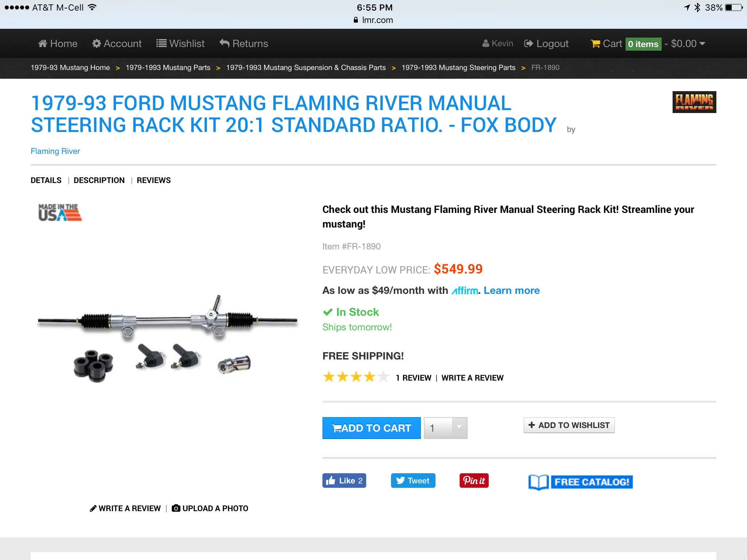Open the shopping cart icon
The width and height of the screenshot is (747, 560).
tap(595, 44)
